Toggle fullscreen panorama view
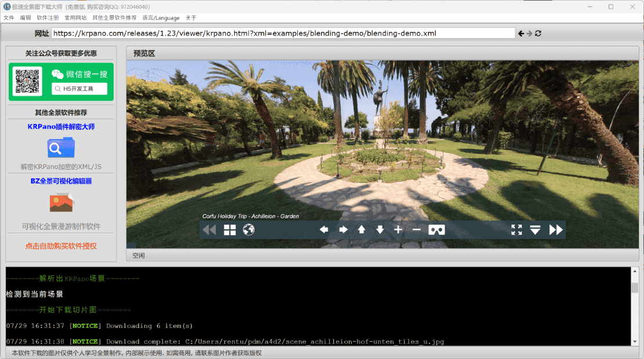Screen dimensions: 644x359 [x=516, y=230]
